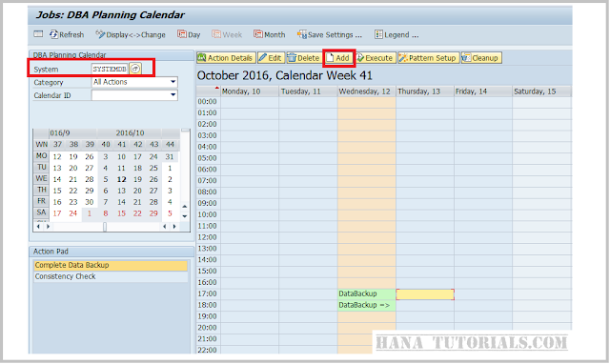Image resolution: width=610 pixels, height=364 pixels.
Task: Click the layout icon left of Refresh
Action: 38,34
